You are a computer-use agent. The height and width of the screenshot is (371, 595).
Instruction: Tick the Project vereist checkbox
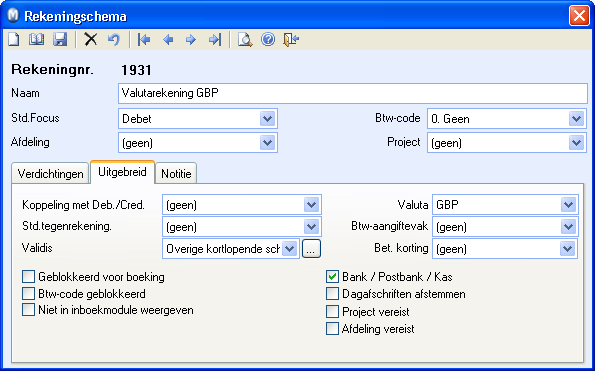(332, 311)
